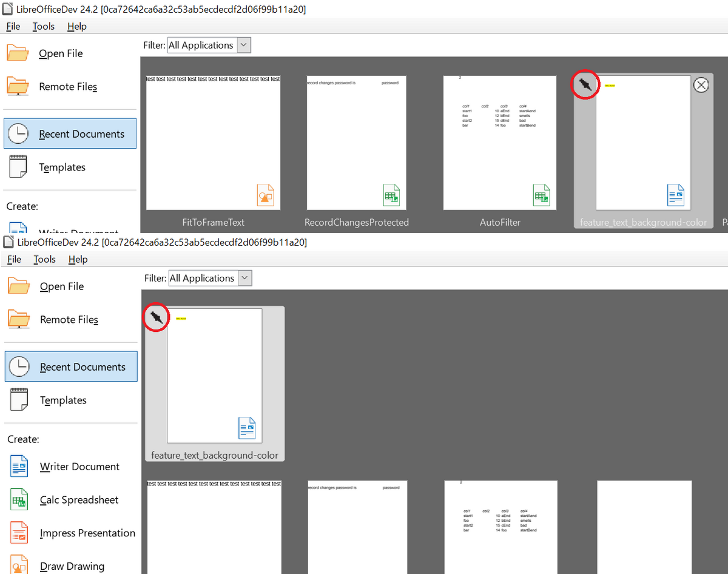Create a new Writer Document
This screenshot has height=574, width=728.
[79, 466]
